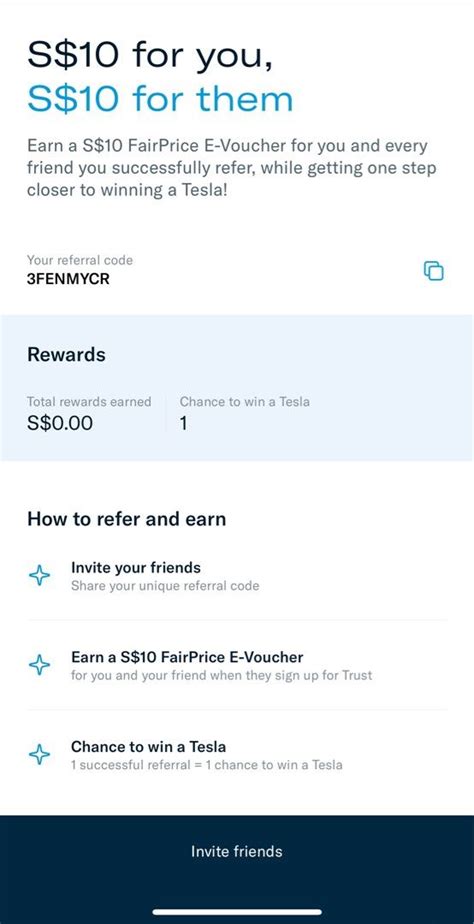Viewport: 474px width, 924px height.
Task: Tap the Rewards section heading
Action: 67,355
